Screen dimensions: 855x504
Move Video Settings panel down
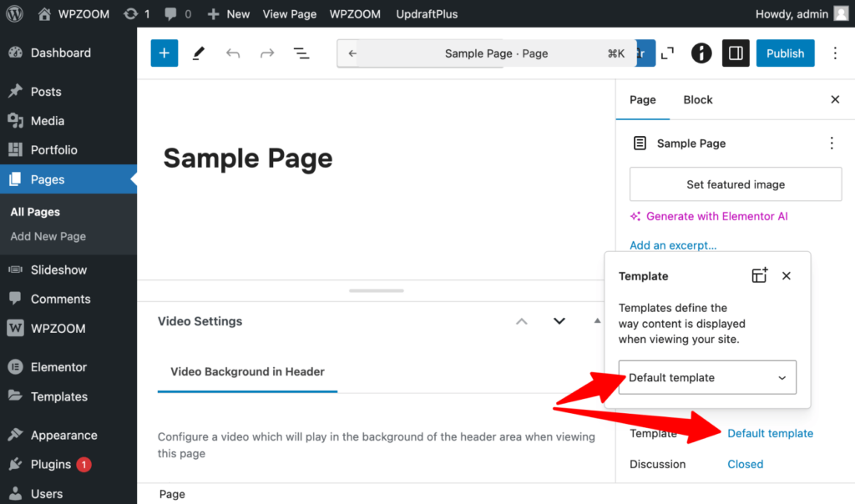coord(559,321)
